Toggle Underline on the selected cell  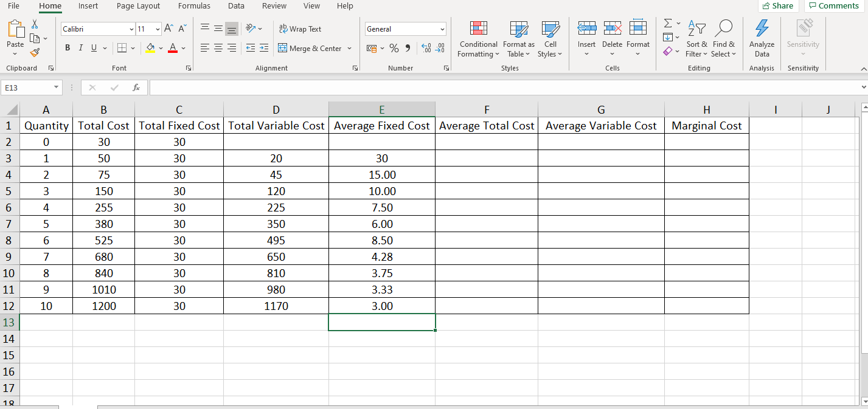click(92, 48)
